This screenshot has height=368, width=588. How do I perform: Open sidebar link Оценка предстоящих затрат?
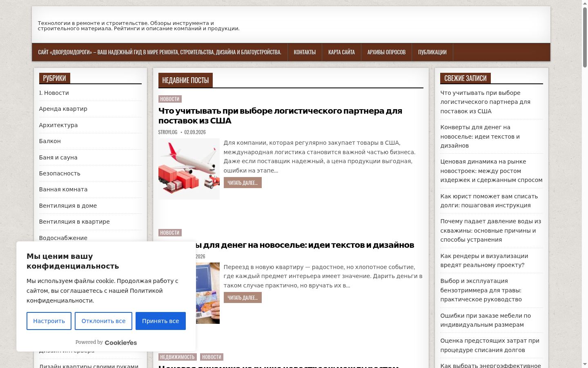click(490, 345)
